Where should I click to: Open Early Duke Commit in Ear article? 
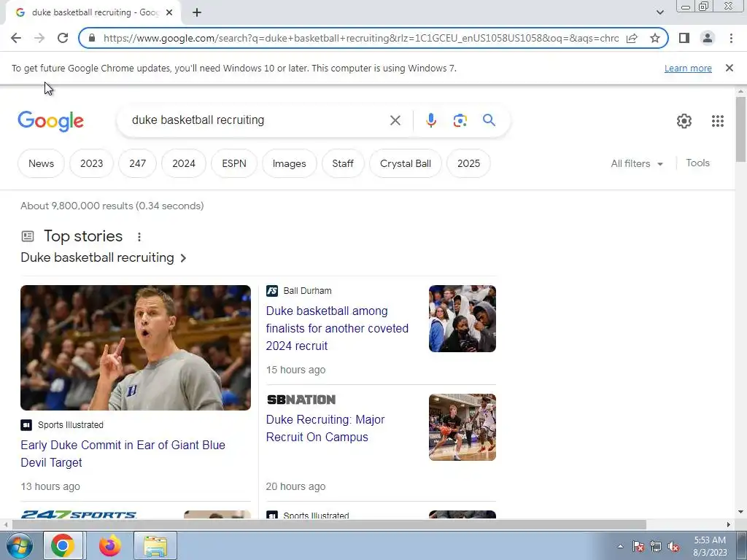coord(123,454)
